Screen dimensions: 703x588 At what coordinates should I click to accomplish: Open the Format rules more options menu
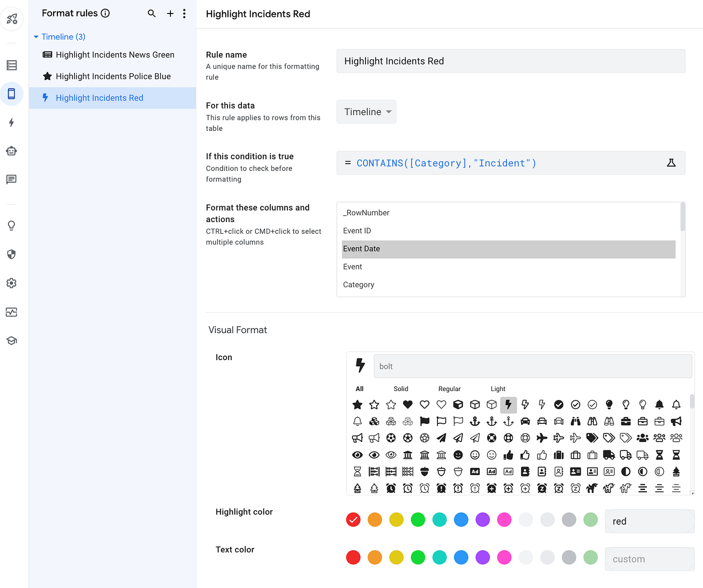(x=184, y=14)
